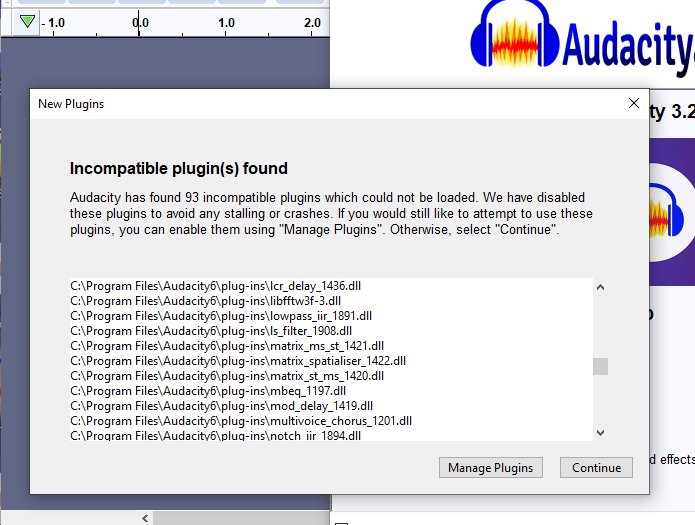
Task: Click the green timeline options triangle
Action: (28, 22)
